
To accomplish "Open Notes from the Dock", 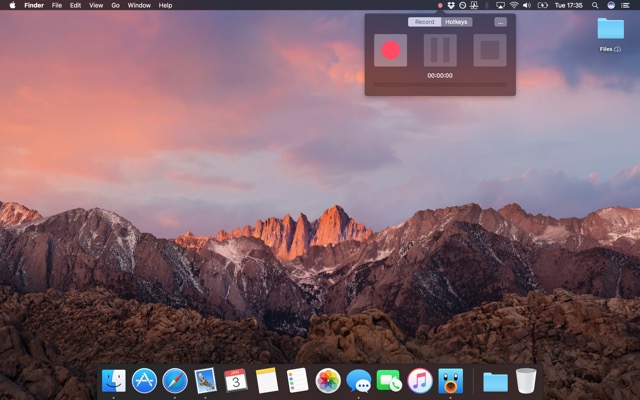I will pyautogui.click(x=267, y=380).
